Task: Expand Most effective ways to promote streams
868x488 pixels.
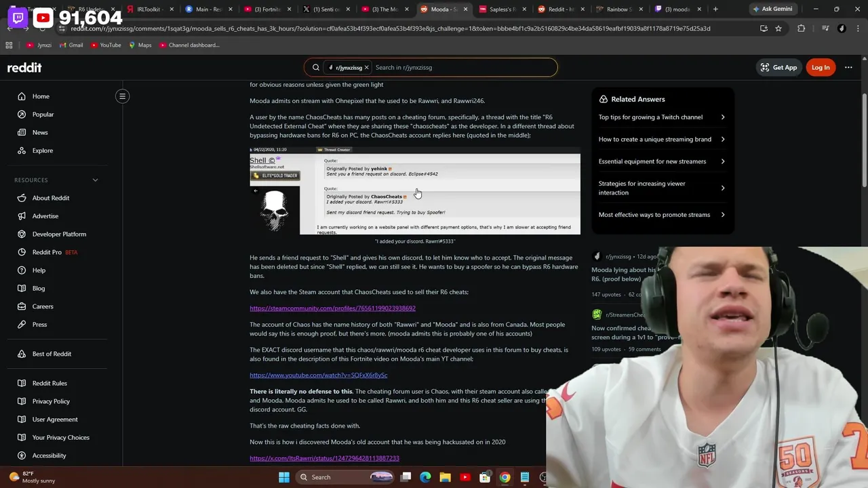Action: click(662, 215)
